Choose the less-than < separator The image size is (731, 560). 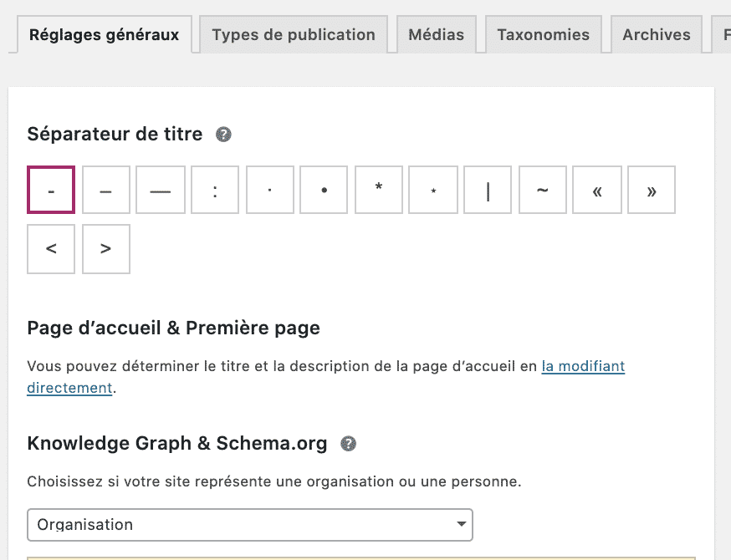pyautogui.click(x=51, y=248)
